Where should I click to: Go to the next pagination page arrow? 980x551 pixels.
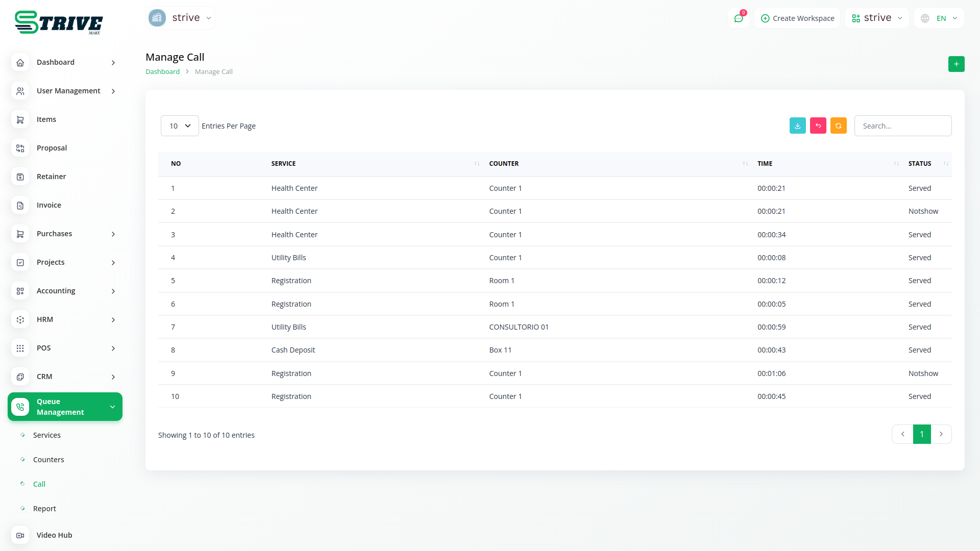[941, 434]
